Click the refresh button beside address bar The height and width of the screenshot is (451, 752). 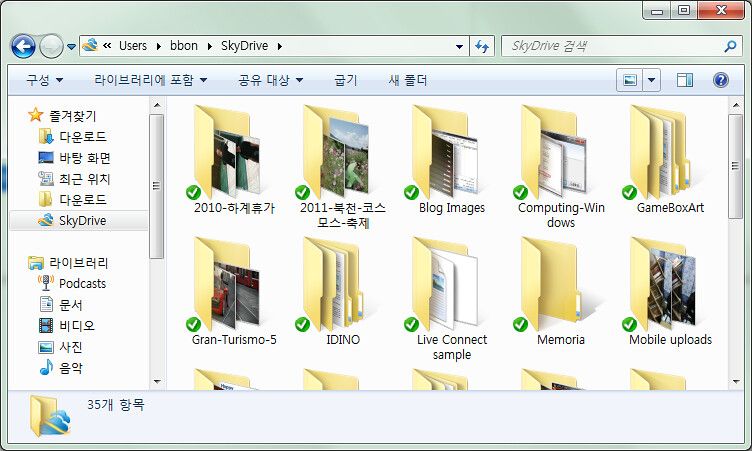[x=482, y=47]
